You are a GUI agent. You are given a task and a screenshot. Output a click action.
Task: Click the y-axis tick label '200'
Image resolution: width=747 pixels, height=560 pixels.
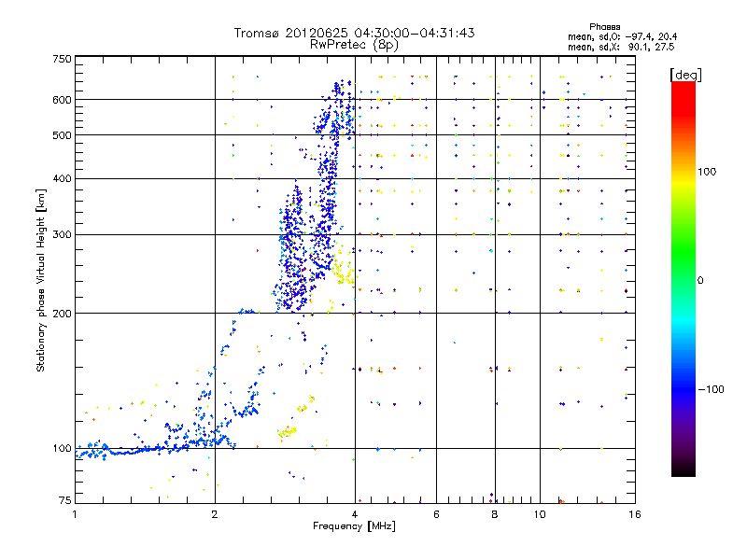coord(62,314)
